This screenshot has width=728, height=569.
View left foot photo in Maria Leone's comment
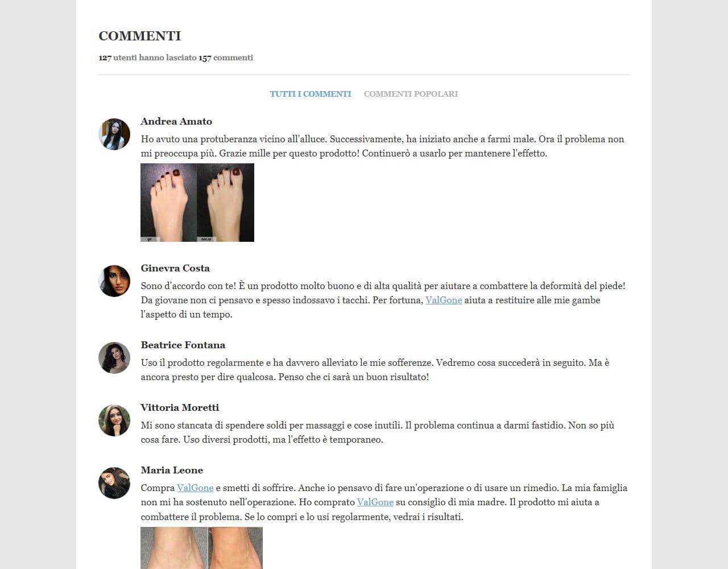[x=174, y=548]
